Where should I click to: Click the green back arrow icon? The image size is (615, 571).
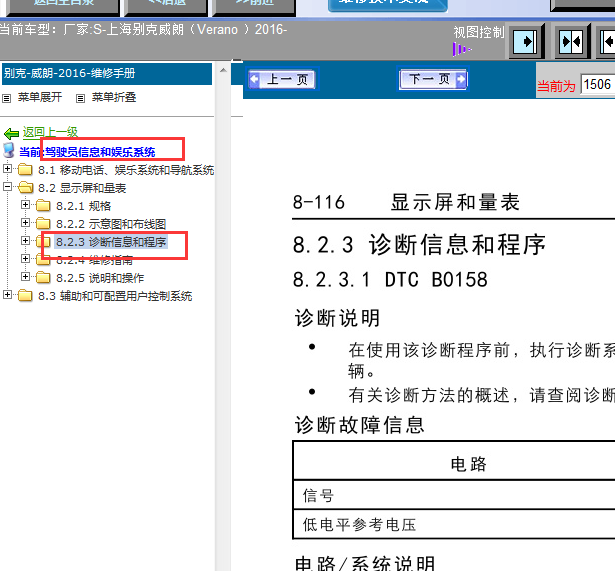(x=11, y=134)
